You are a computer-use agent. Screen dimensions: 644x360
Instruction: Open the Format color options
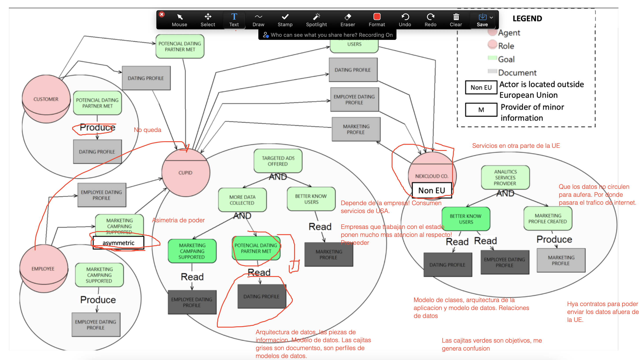[x=377, y=20]
